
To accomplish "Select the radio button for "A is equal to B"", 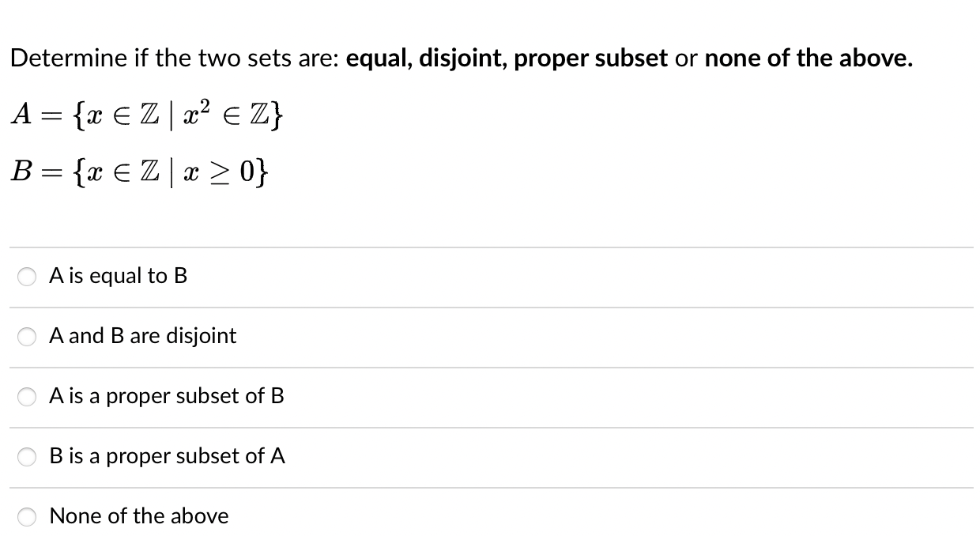I will coord(26,277).
